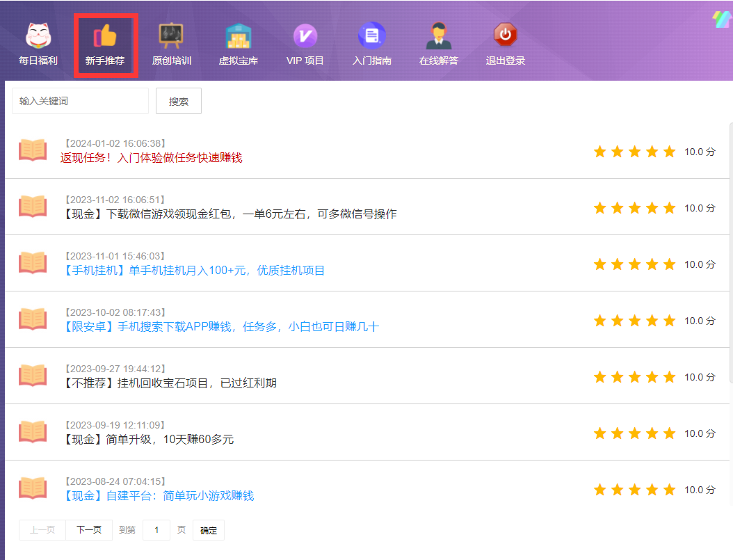Click the keyword search input field
Screen dimensions: 733x560
click(x=79, y=100)
